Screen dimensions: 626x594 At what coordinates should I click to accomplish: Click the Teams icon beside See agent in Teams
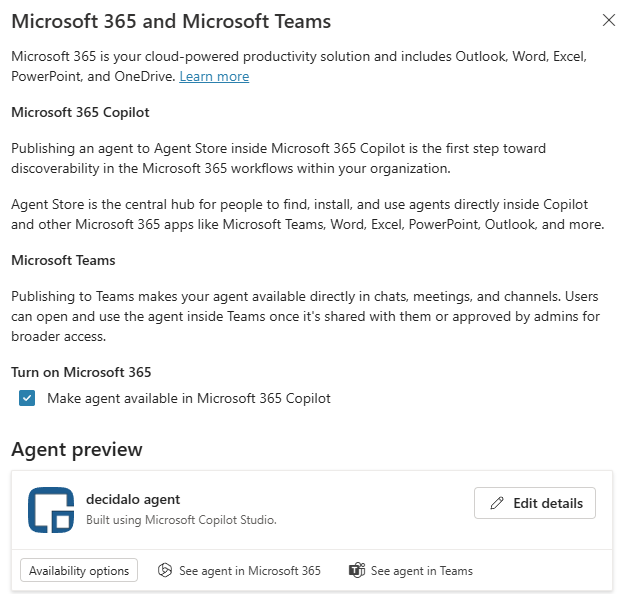click(x=357, y=570)
